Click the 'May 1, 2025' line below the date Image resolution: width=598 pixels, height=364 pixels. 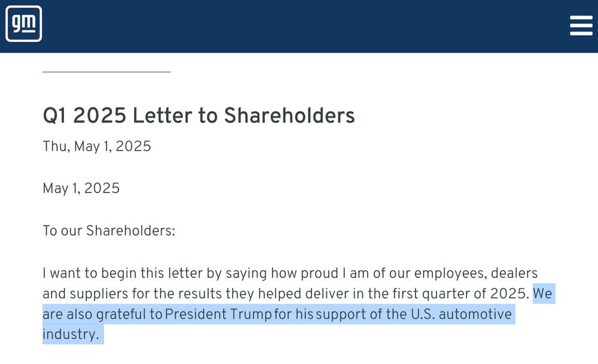[x=81, y=188]
